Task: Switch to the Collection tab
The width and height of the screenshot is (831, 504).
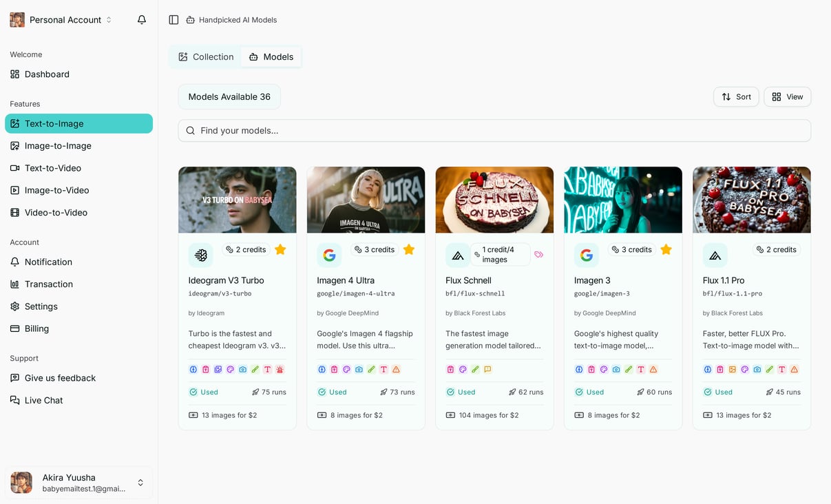Action: [205, 56]
